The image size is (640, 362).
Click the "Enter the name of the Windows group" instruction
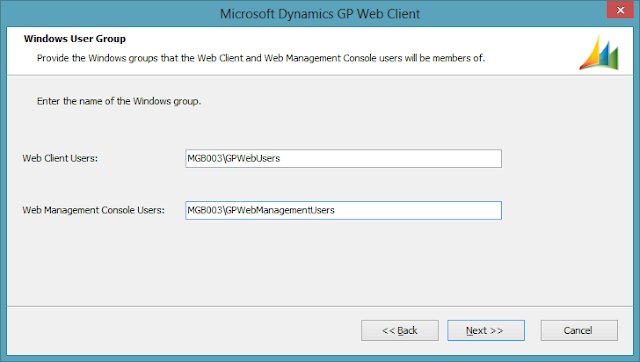tap(119, 101)
